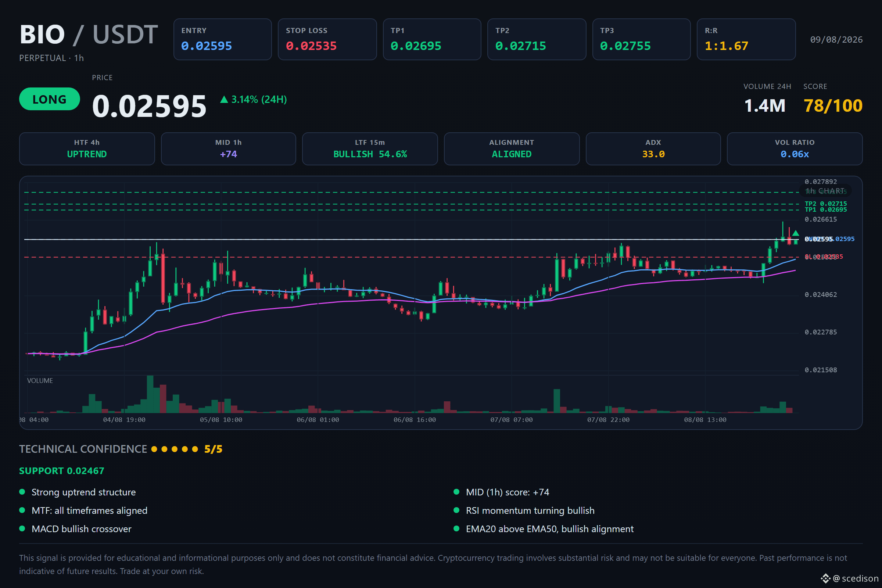Click the 08/08 13:00 time axis label
The image size is (882, 588).
pos(705,420)
